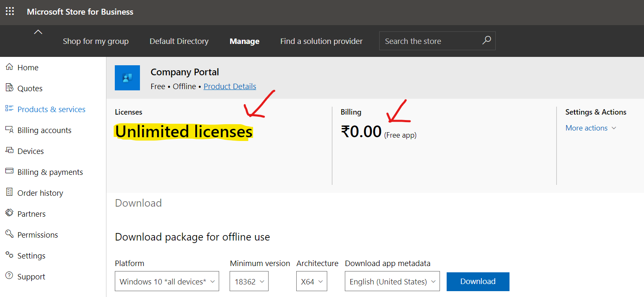Open the Product Details link
Image resolution: width=644 pixels, height=297 pixels.
(230, 86)
